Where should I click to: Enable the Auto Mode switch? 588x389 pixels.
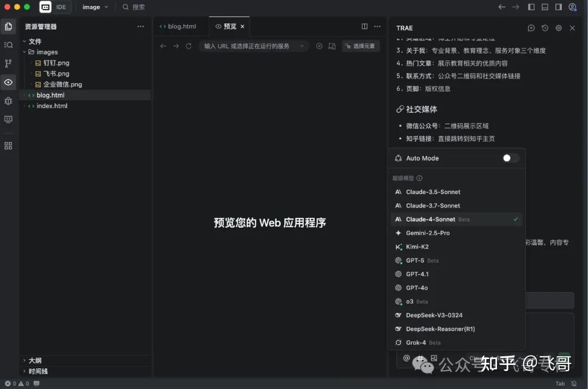tap(511, 159)
